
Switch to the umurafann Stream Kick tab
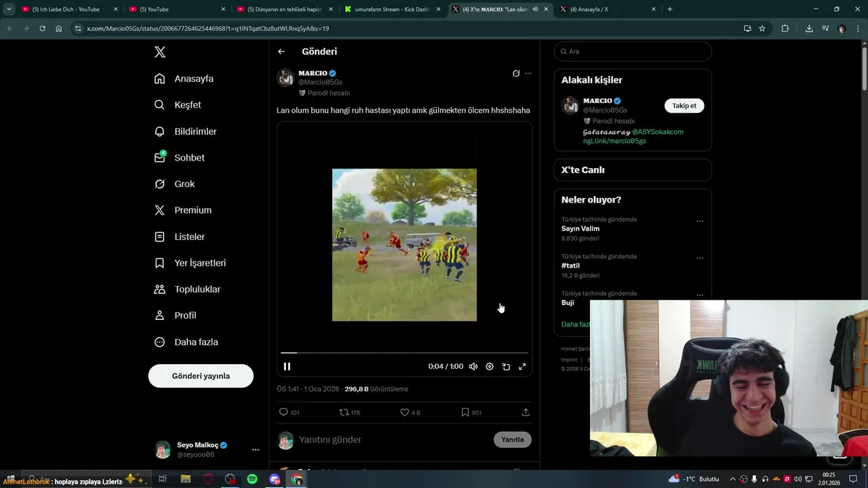tap(391, 9)
